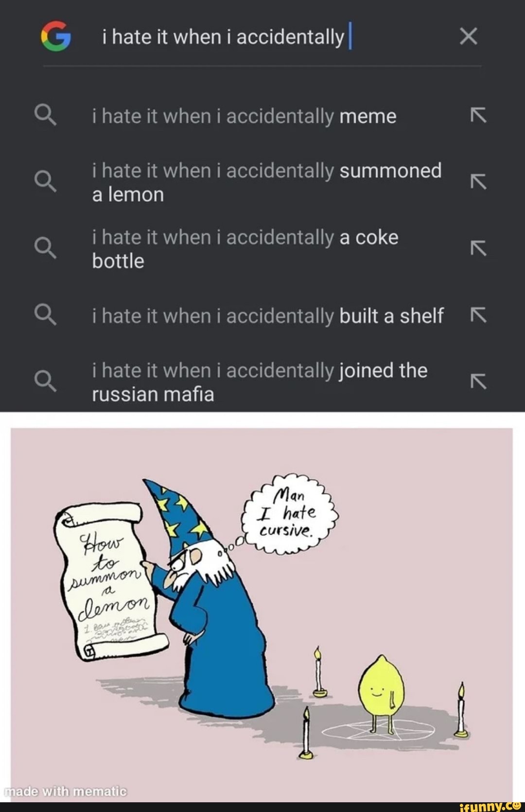
Task: Fill search with 'built a shelf' arrow
Action: tap(478, 316)
